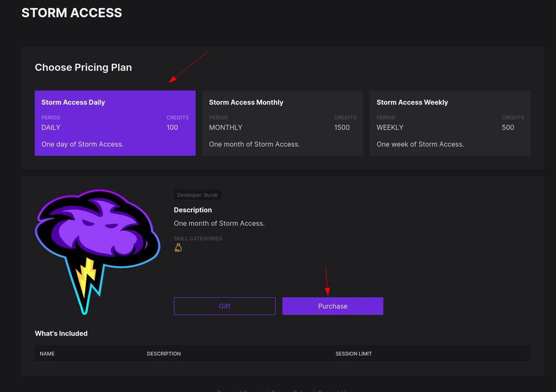
Task: Select the Storm Access Monthly plan
Action: 282,122
